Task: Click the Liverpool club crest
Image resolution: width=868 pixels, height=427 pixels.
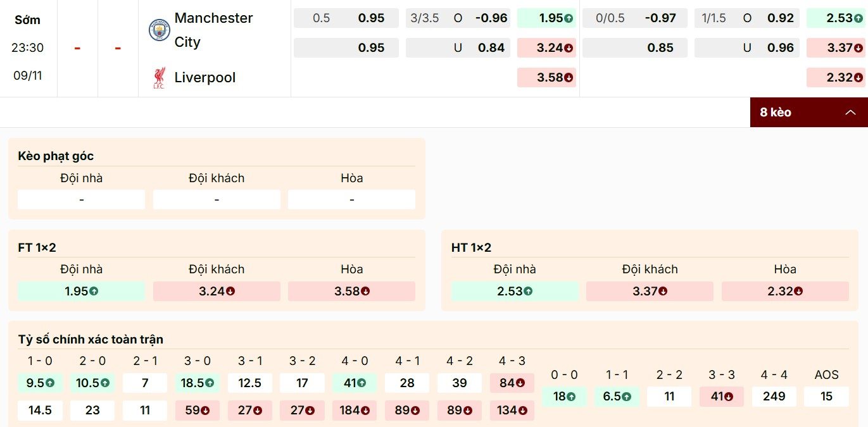Action: 158,78
